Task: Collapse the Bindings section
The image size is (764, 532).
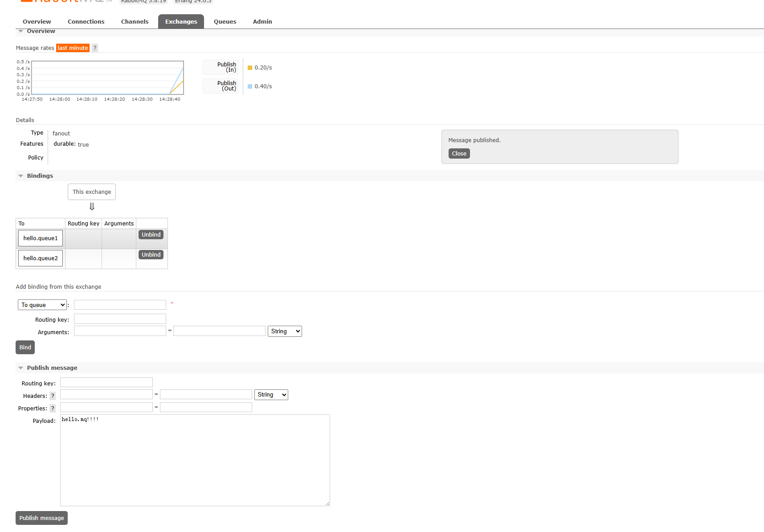Action: coord(40,176)
